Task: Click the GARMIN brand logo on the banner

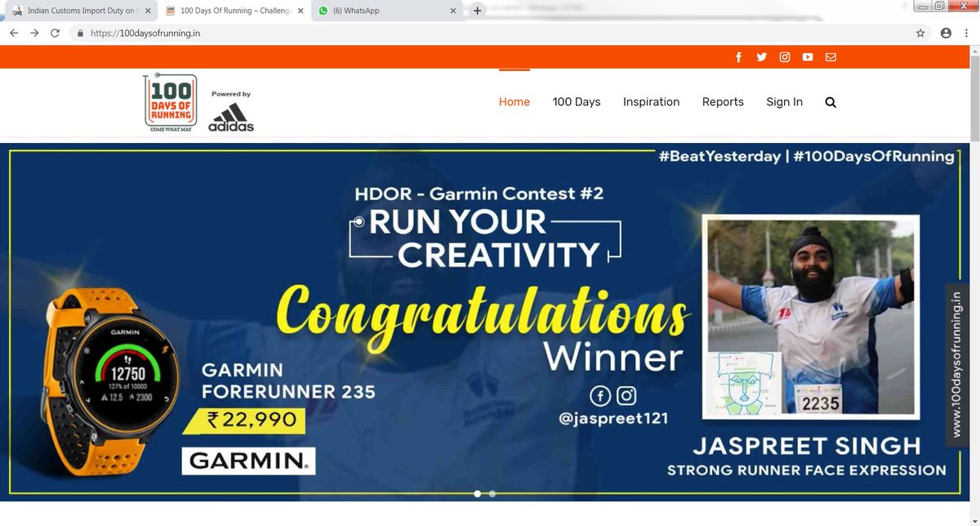Action: coord(248,461)
